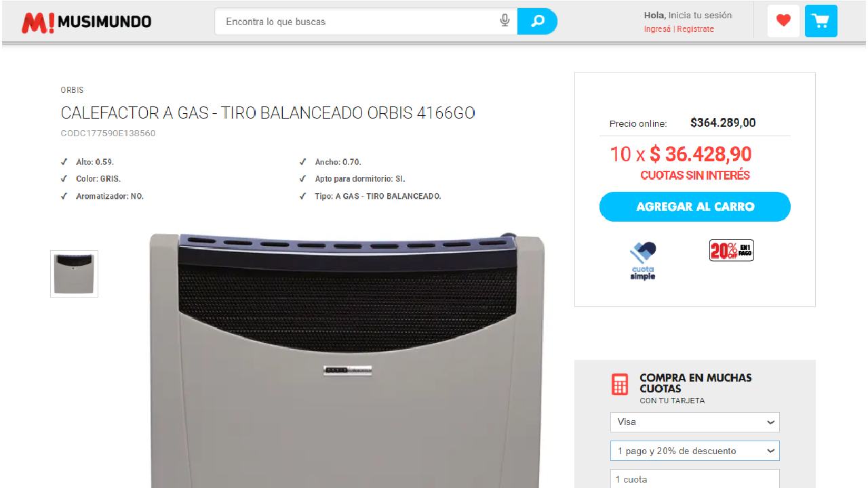
Task: Click the ORBIS brand label
Action: (x=72, y=90)
